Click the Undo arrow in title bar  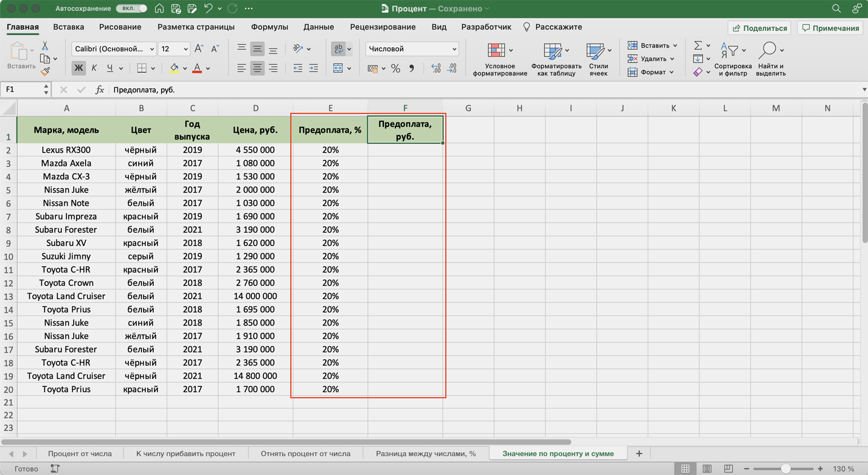pos(208,8)
